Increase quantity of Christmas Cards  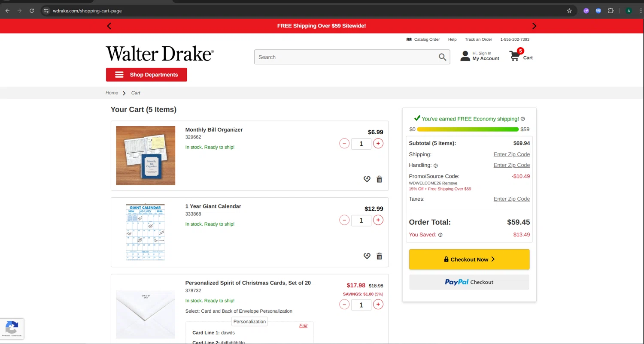(x=378, y=305)
